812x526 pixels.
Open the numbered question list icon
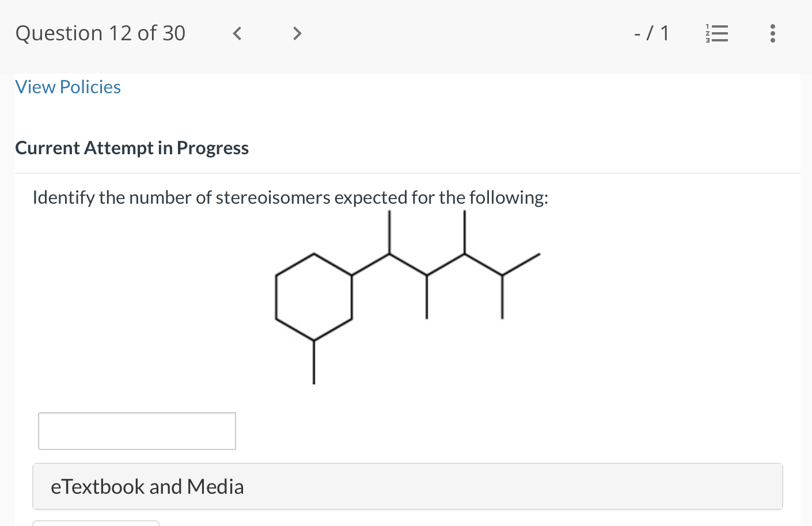pos(717,33)
